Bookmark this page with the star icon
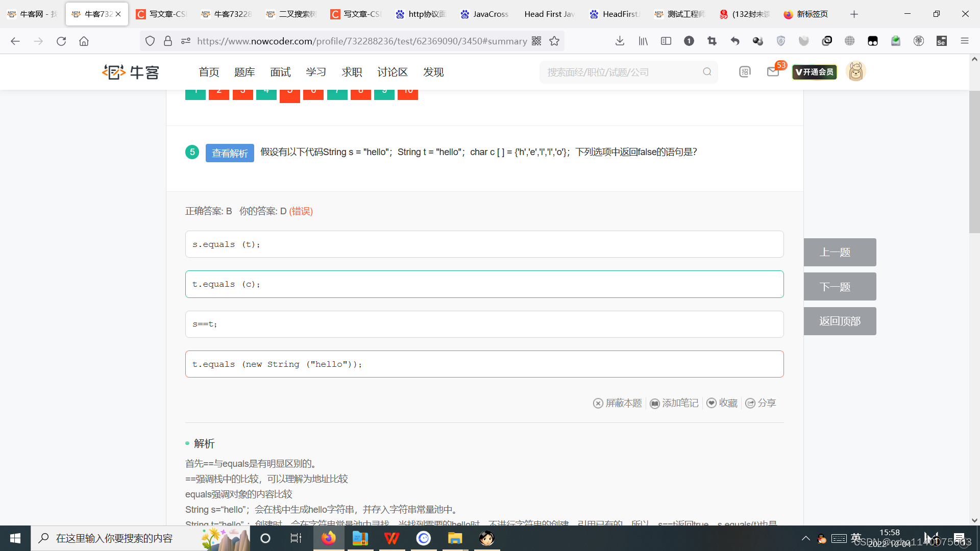Viewport: 980px width, 551px height. pos(554,41)
